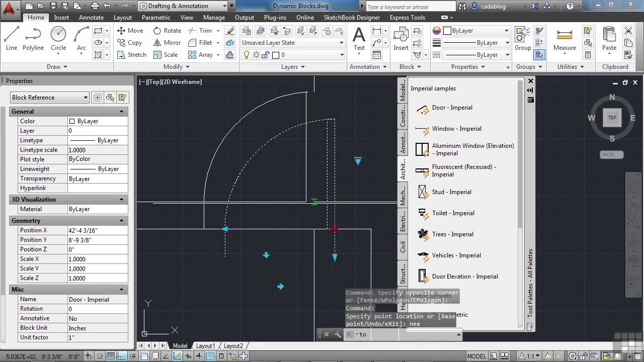
Task: Click the Table icon in Annotation panel
Action: (377, 55)
